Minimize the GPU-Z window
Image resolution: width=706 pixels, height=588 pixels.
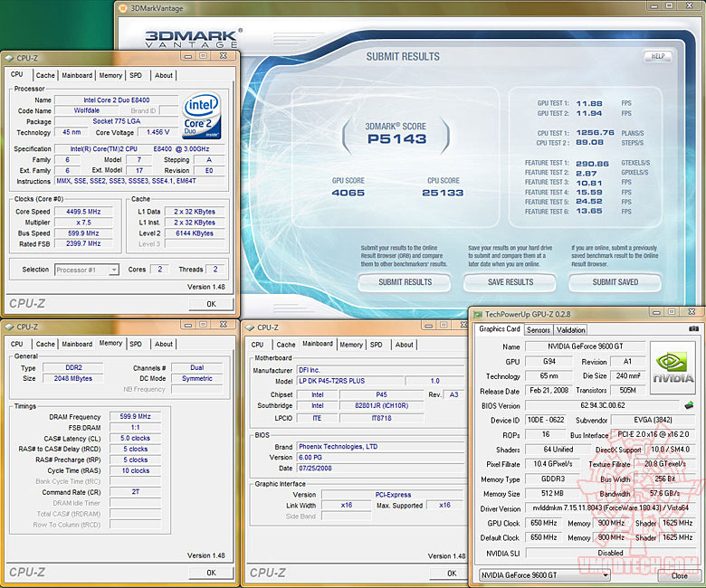point(656,312)
